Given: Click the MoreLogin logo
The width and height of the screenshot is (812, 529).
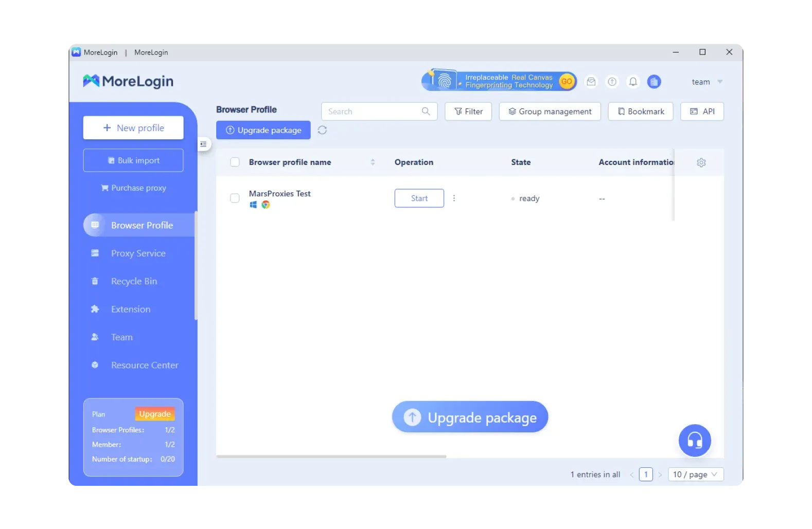Looking at the screenshot, I should click(x=128, y=81).
